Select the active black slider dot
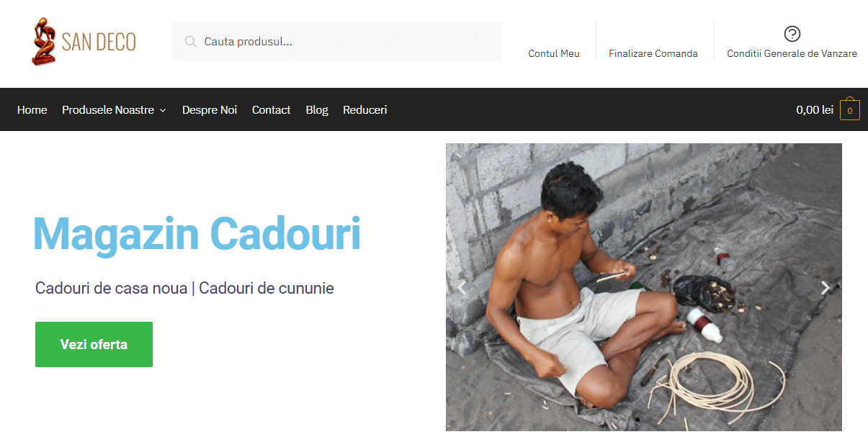868x442 pixels. 637,419
